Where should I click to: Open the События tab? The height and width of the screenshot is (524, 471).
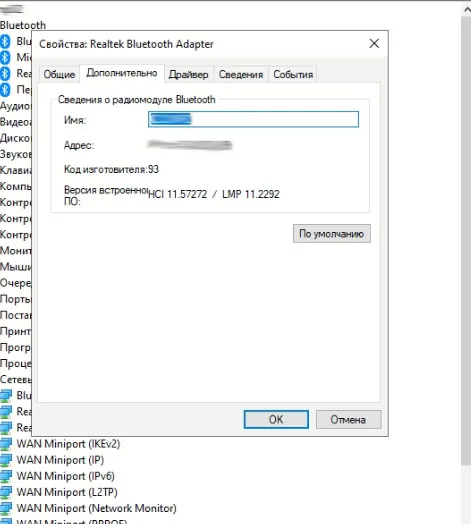(x=293, y=74)
